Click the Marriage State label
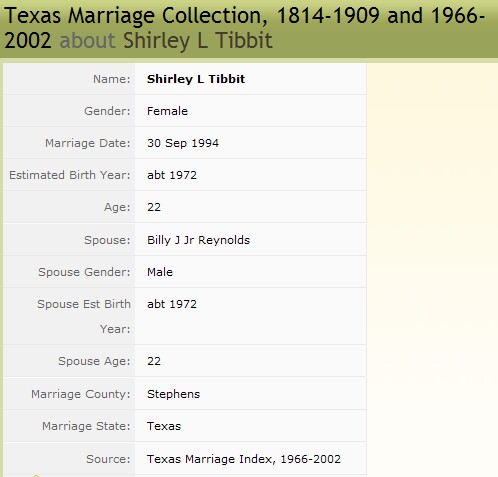 pos(86,426)
